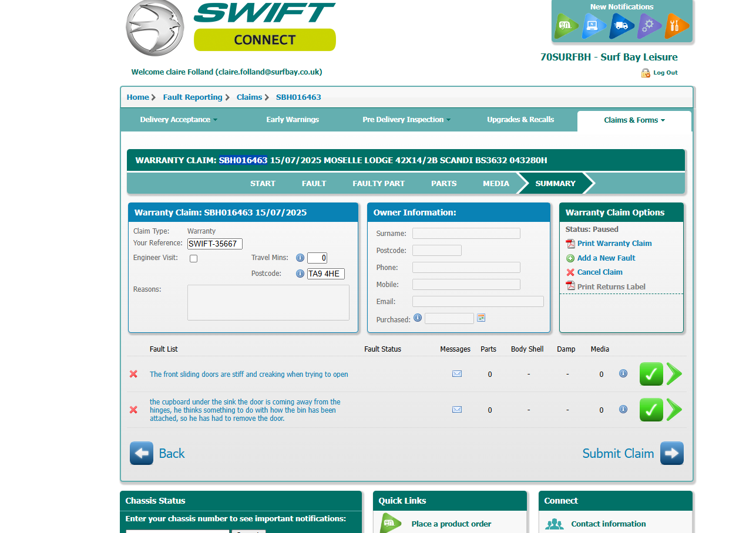This screenshot has height=533, width=756.
Task: Delete the sliding doors fault with red X
Action: (133, 374)
